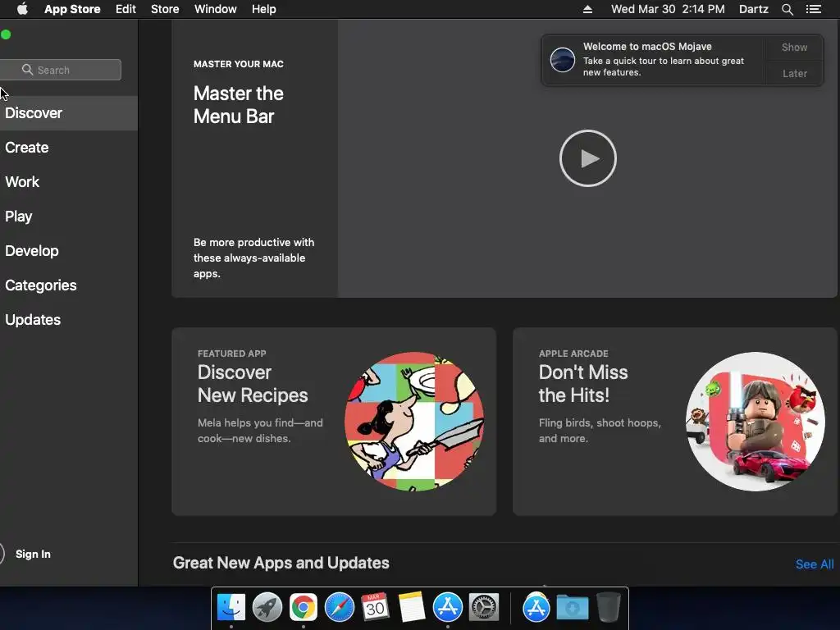The width and height of the screenshot is (840, 630).
Task: Click the Great New Apps and Updates heading
Action: 281,563
